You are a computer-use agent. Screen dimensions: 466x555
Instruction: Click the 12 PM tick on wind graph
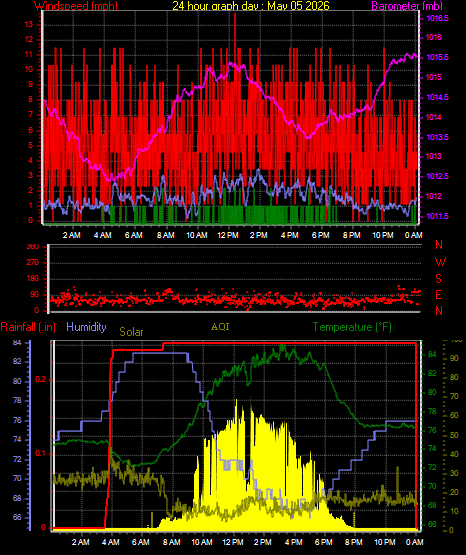228,235
